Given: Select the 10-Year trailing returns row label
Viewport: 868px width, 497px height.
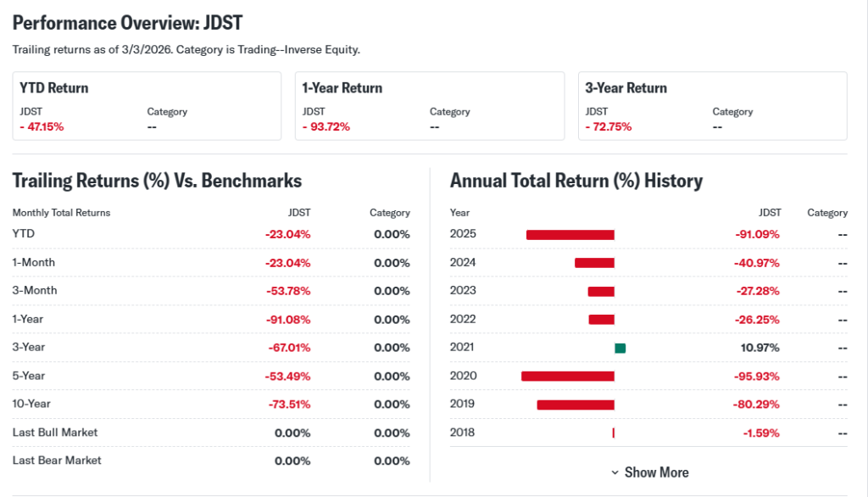Looking at the screenshot, I should coord(30,404).
